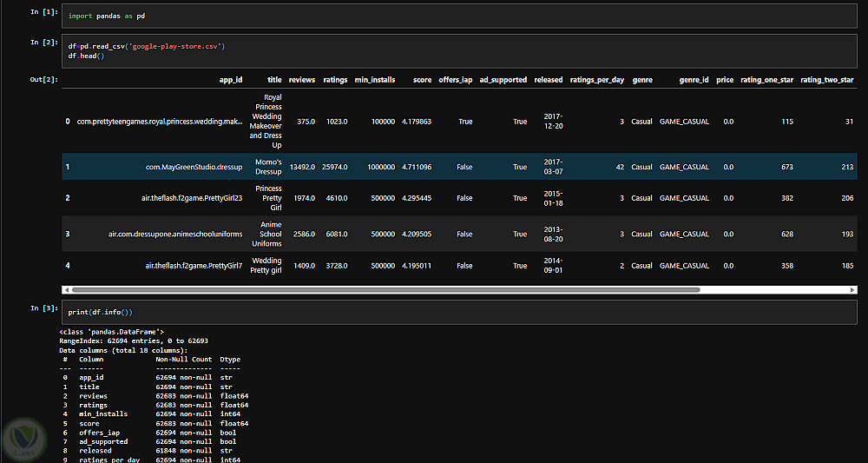This screenshot has width=868, height=463.
Task: Click the left arrow of the horizontal scrollbar
Action: (67, 289)
